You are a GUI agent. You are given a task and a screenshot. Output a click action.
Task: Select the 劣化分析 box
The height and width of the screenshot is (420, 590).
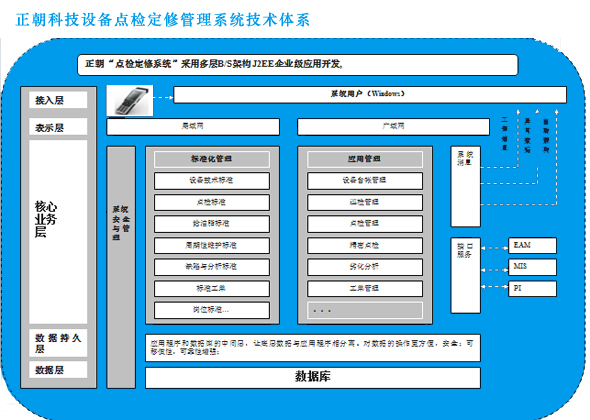[x=365, y=267]
